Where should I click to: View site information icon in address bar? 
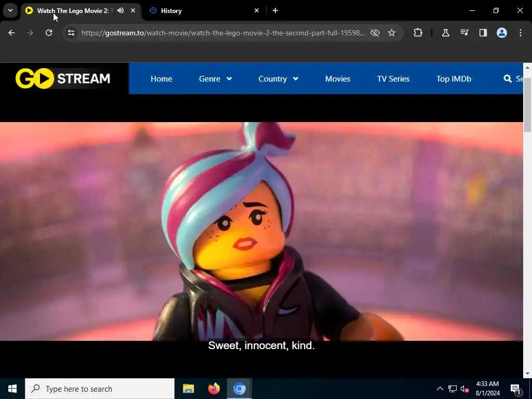pos(71,33)
